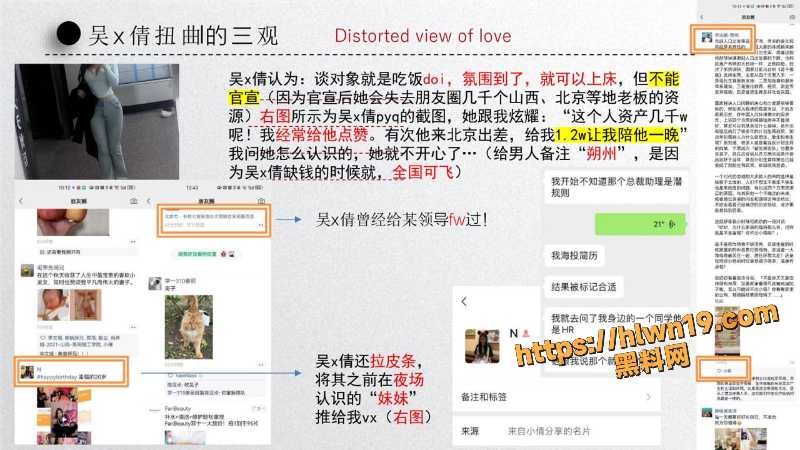Image resolution: width=800 pixels, height=450 pixels.
Task: Open photo thumbnail in right-side long Moments post
Action: tap(727, 332)
